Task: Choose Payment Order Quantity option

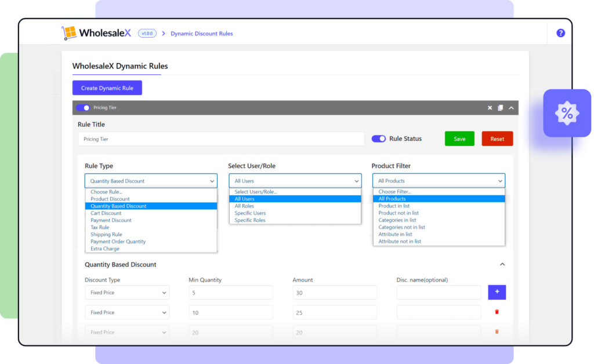Action: tap(151, 241)
